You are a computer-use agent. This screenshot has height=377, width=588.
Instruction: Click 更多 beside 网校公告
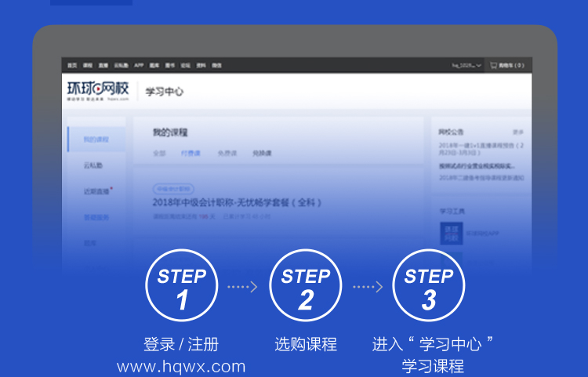coord(518,132)
